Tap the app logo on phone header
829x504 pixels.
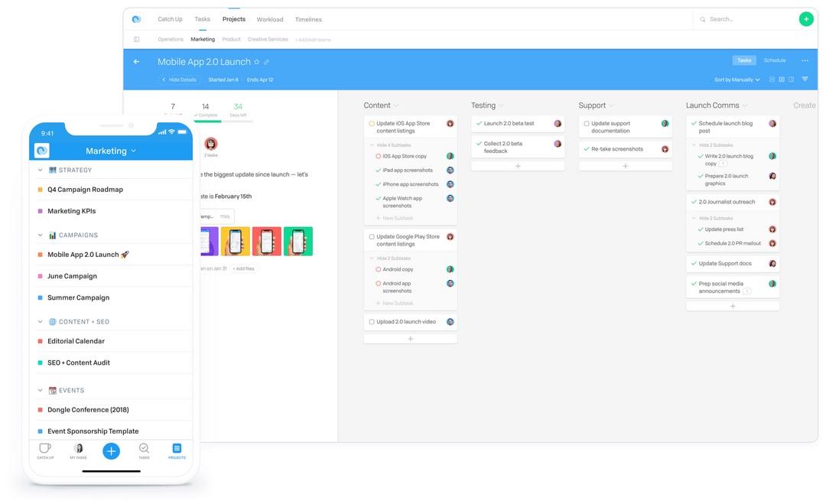coord(42,151)
